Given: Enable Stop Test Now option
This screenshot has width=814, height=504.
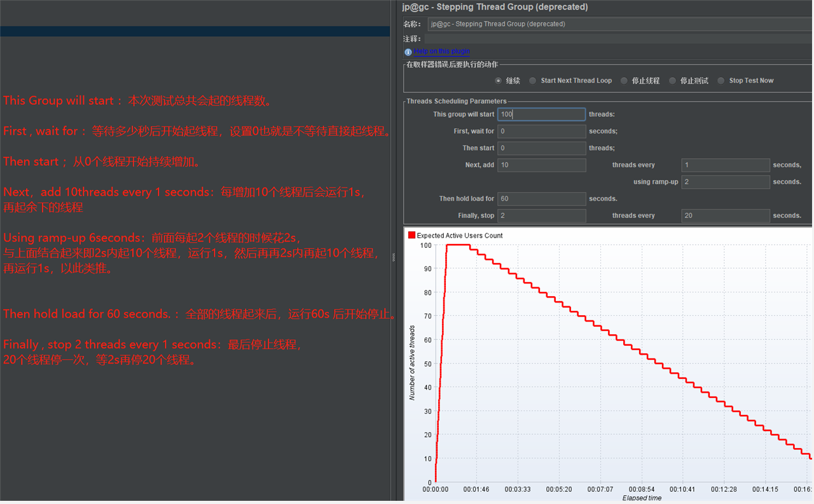Looking at the screenshot, I should 721,81.
